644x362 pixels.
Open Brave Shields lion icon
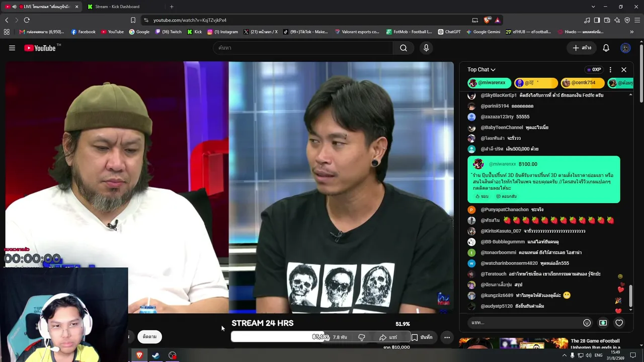click(x=487, y=20)
